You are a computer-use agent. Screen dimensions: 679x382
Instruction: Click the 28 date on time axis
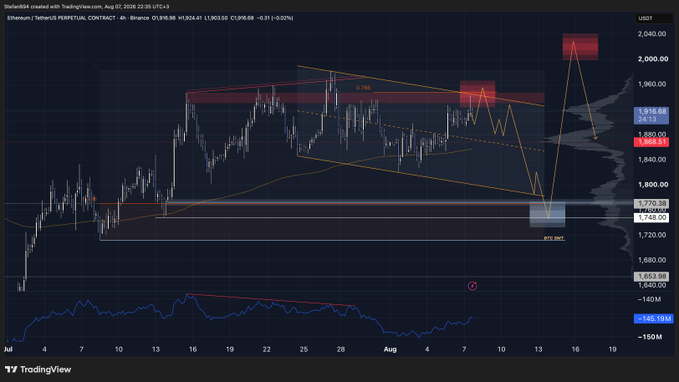coord(341,349)
